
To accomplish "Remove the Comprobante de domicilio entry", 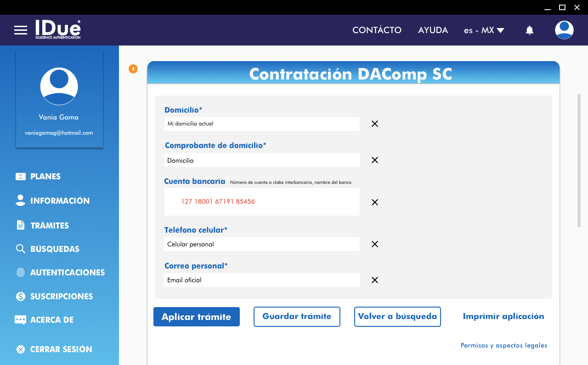I will point(375,160).
